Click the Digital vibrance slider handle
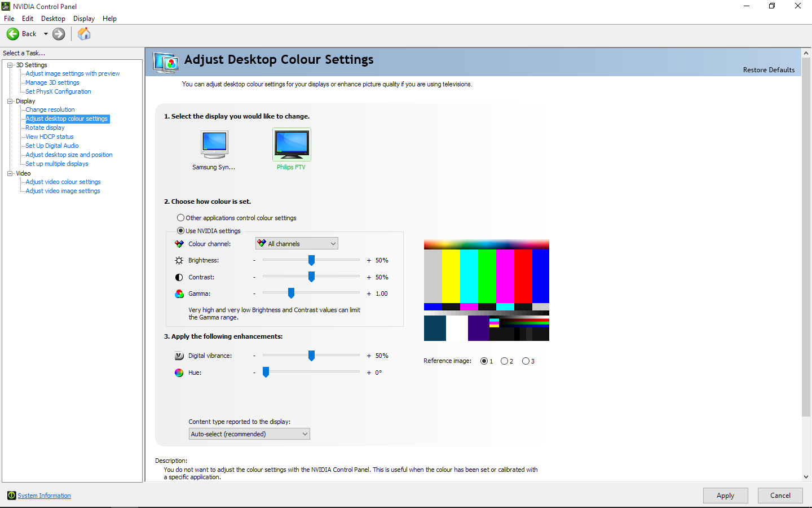812x508 pixels. 311,356
